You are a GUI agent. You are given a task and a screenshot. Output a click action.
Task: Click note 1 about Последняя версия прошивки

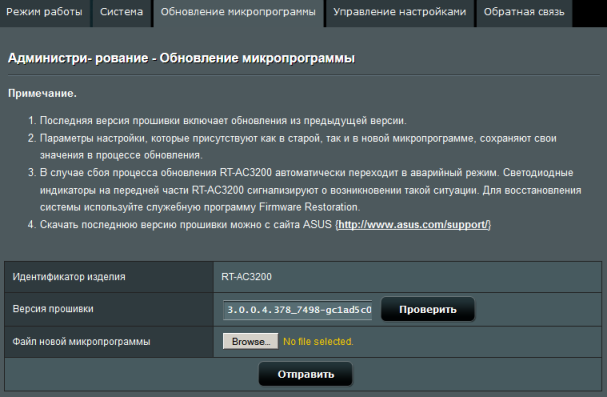pyautogui.click(x=223, y=121)
